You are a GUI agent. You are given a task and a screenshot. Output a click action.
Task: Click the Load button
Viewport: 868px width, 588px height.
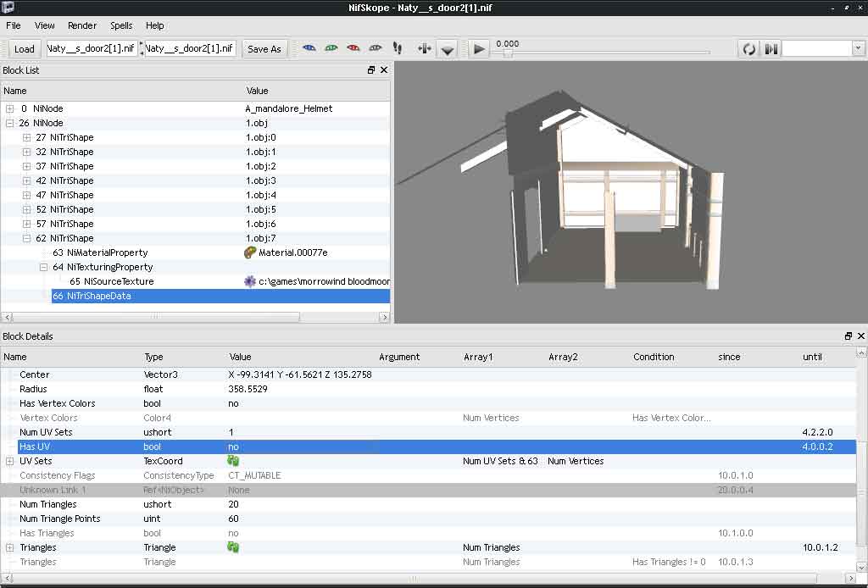tap(25, 49)
